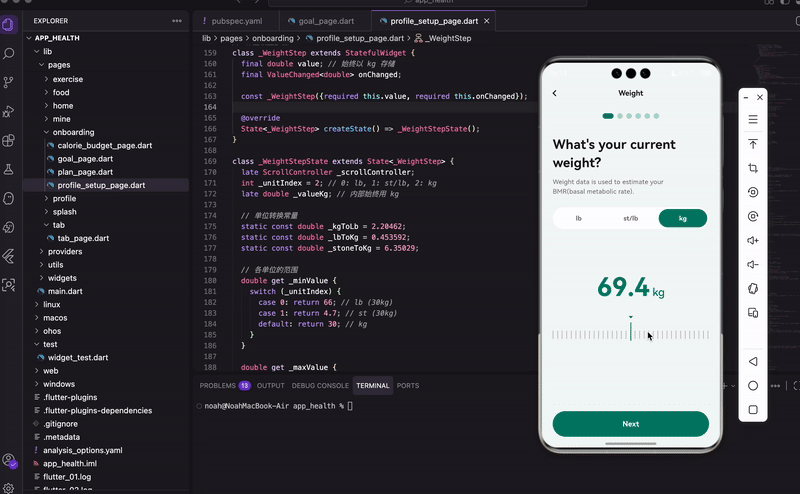The height and width of the screenshot is (494, 800).
Task: Open plan_page.dart file
Action: [x=85, y=172]
